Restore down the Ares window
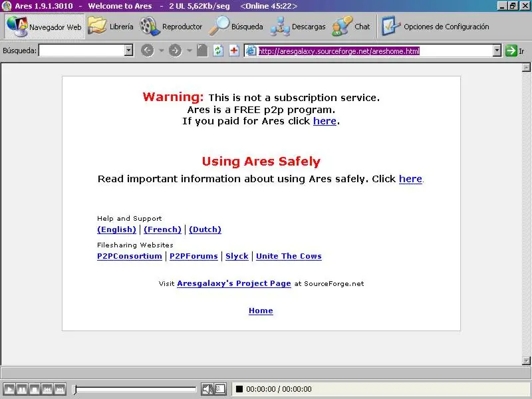532x399 pixels. point(513,6)
